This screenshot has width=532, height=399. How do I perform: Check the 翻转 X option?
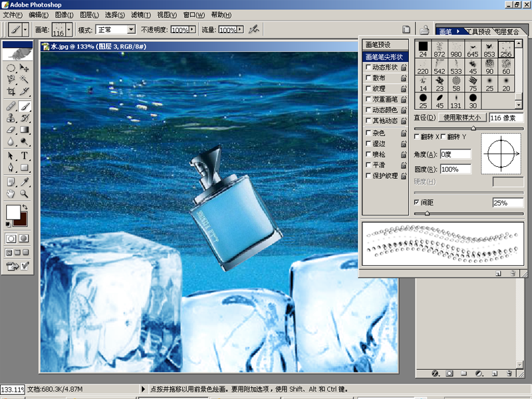tap(417, 136)
